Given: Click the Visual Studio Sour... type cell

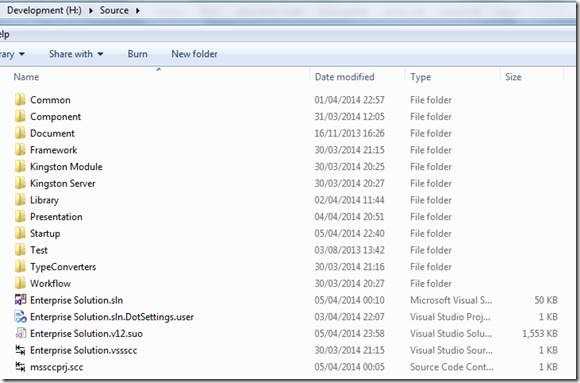Looking at the screenshot, I should click(x=451, y=350).
